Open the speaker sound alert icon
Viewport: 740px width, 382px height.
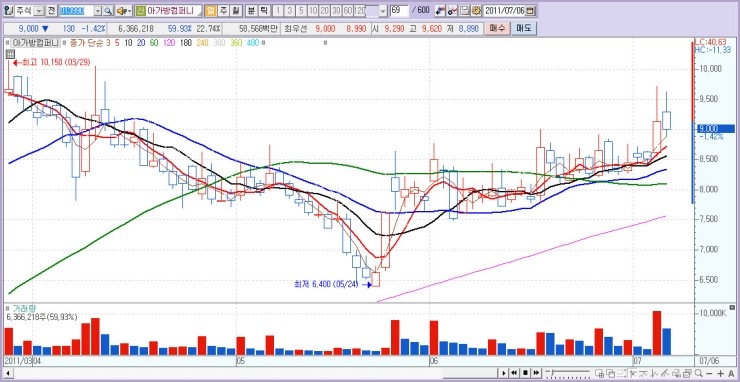[124, 11]
